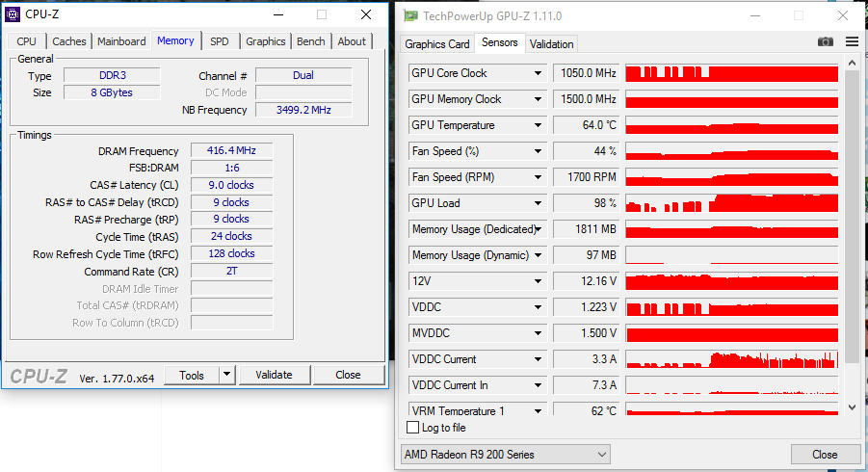The width and height of the screenshot is (868, 472).
Task: Click the GPU-Z sensors scrollbar thumb
Action: point(852,217)
